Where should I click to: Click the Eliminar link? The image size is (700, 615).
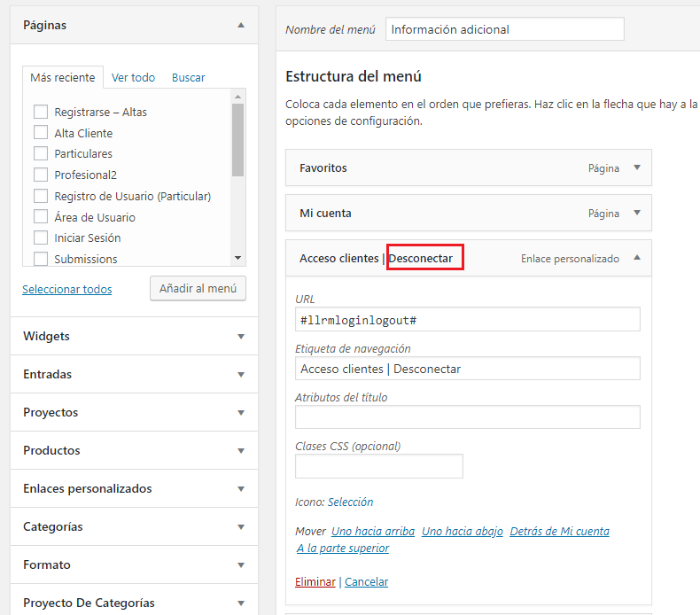(x=315, y=582)
